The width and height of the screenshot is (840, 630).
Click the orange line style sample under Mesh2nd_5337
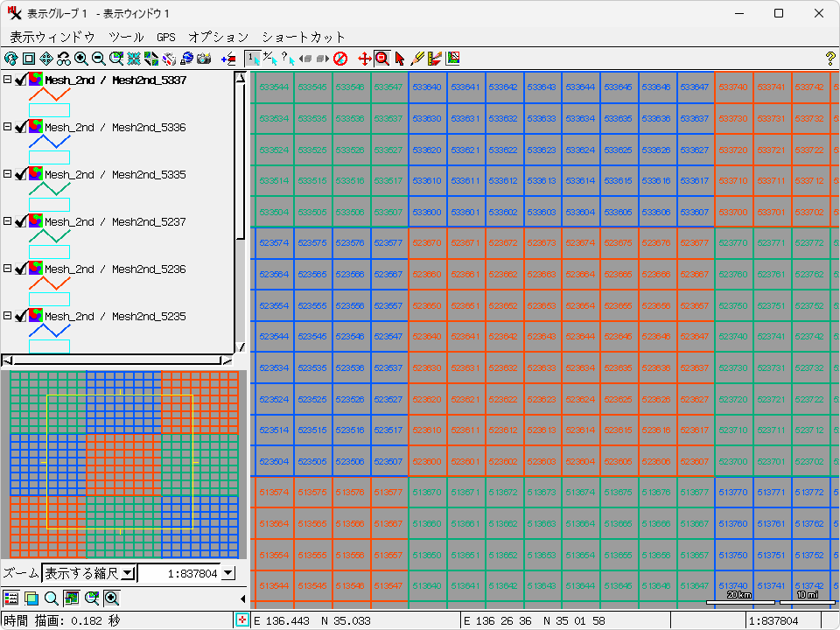point(49,94)
